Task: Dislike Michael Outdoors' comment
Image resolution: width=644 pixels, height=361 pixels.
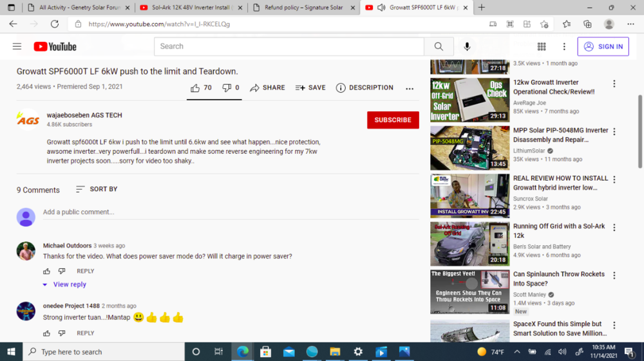Action: [x=62, y=271]
